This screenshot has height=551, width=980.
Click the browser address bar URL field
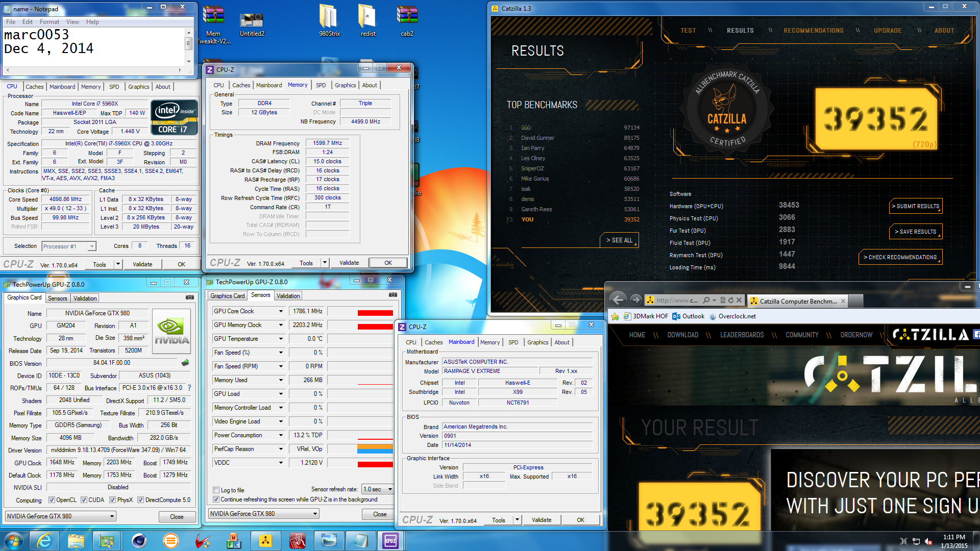[x=676, y=300]
